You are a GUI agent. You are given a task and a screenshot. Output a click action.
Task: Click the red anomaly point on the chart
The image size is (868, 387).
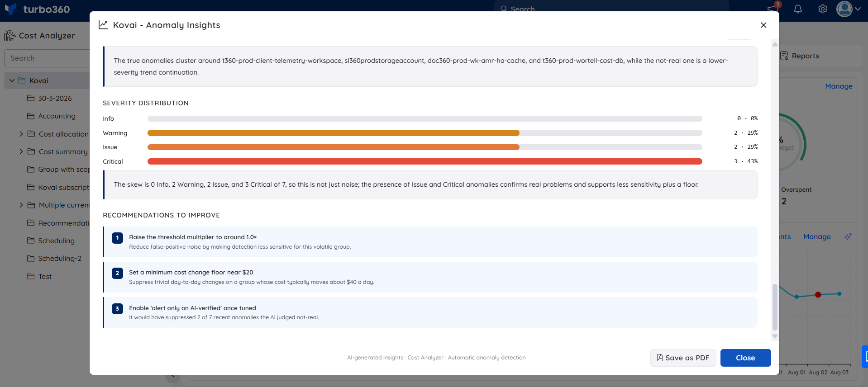tap(818, 295)
